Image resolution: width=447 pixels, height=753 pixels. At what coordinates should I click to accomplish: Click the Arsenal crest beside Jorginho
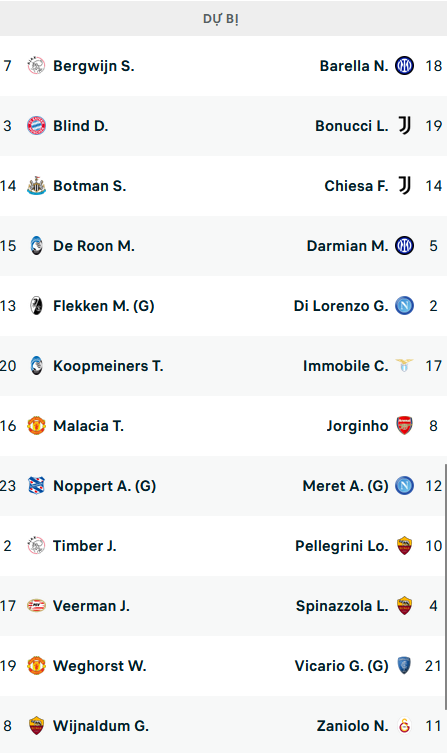(404, 426)
